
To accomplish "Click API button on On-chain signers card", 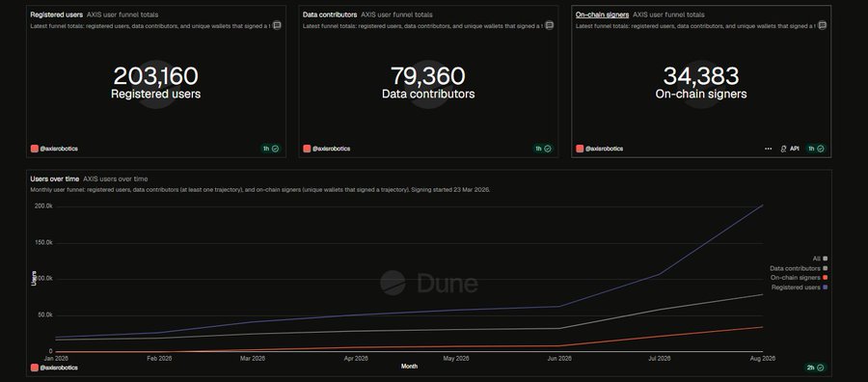I will click(x=790, y=149).
